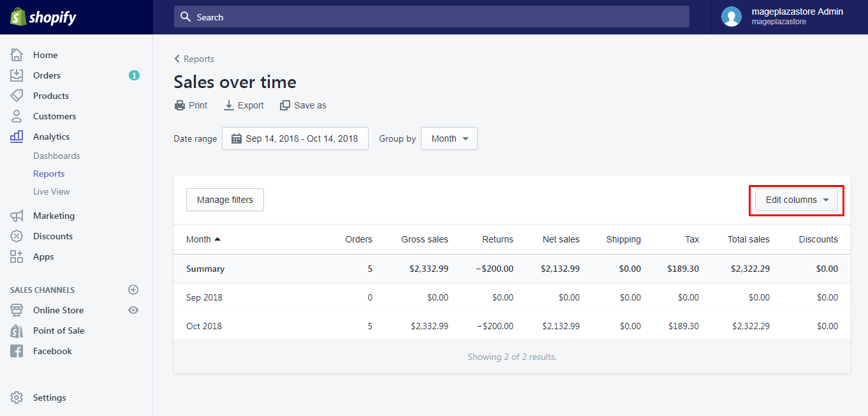Open the mageplazastore Admin account menu
The height and width of the screenshot is (416, 868).
tap(789, 17)
